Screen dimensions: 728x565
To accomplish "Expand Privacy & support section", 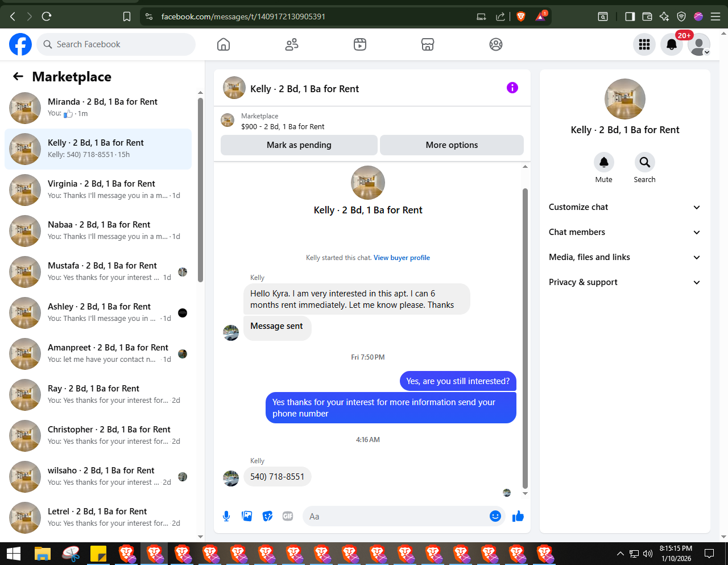I will click(624, 282).
